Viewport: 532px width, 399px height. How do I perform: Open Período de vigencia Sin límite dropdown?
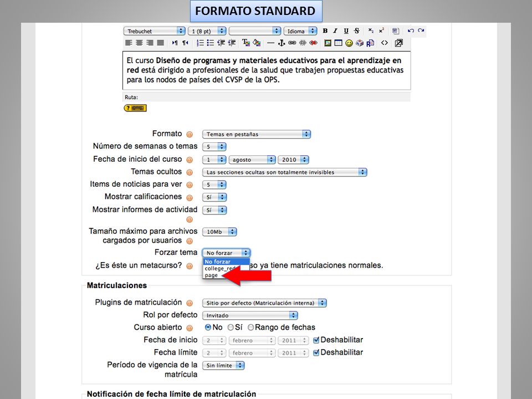(223, 365)
